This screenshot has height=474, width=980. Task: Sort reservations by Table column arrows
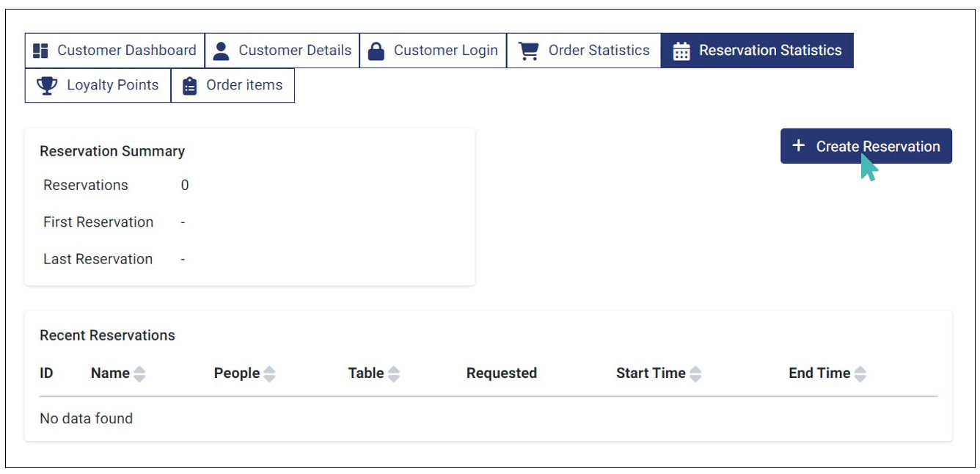click(x=394, y=373)
